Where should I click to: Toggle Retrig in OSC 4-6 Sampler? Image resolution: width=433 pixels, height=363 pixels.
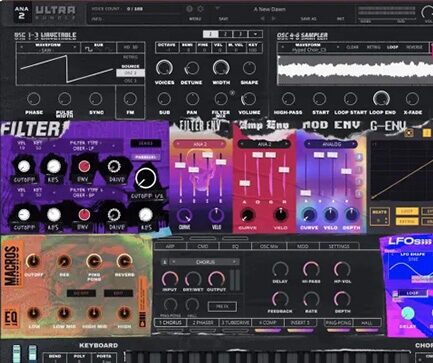click(373, 47)
